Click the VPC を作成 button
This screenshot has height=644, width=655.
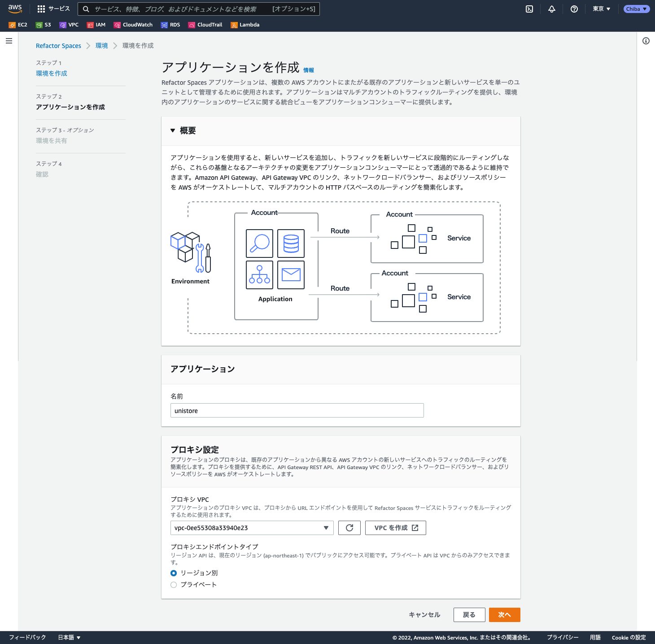pos(395,528)
